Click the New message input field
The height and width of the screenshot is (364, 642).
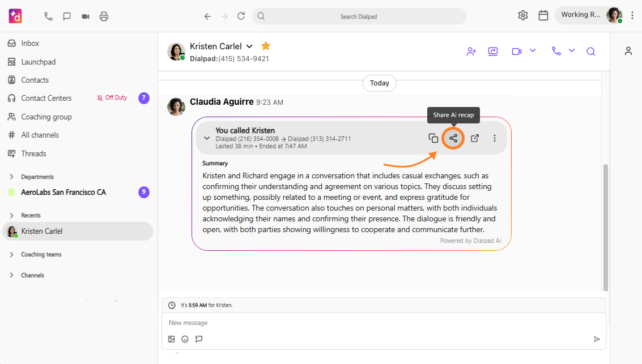click(x=384, y=323)
